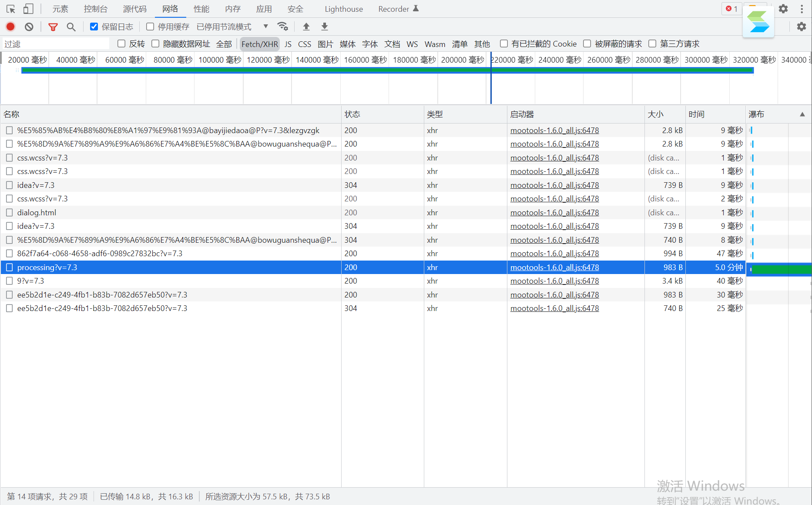Click the 过滤 filter input field
The image size is (812, 505).
56,44
